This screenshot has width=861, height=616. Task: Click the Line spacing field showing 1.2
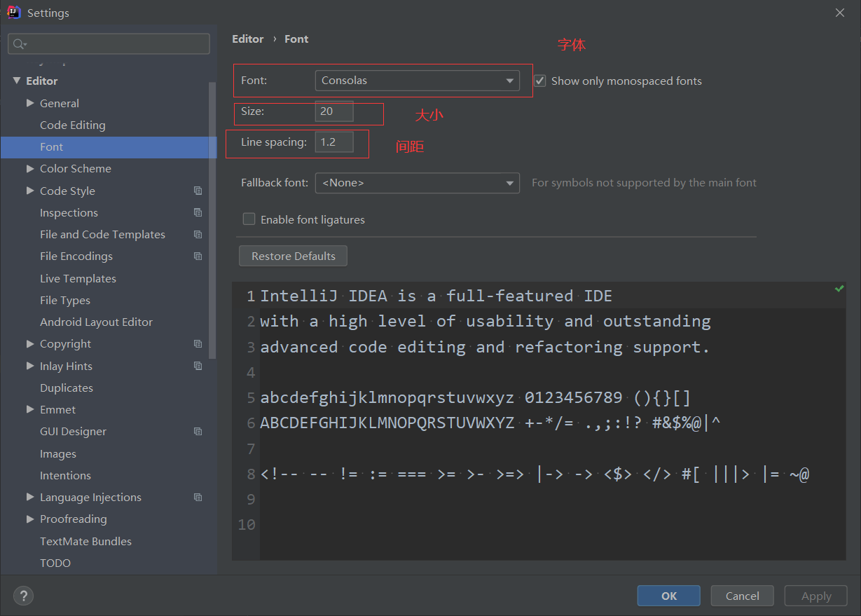tap(334, 142)
